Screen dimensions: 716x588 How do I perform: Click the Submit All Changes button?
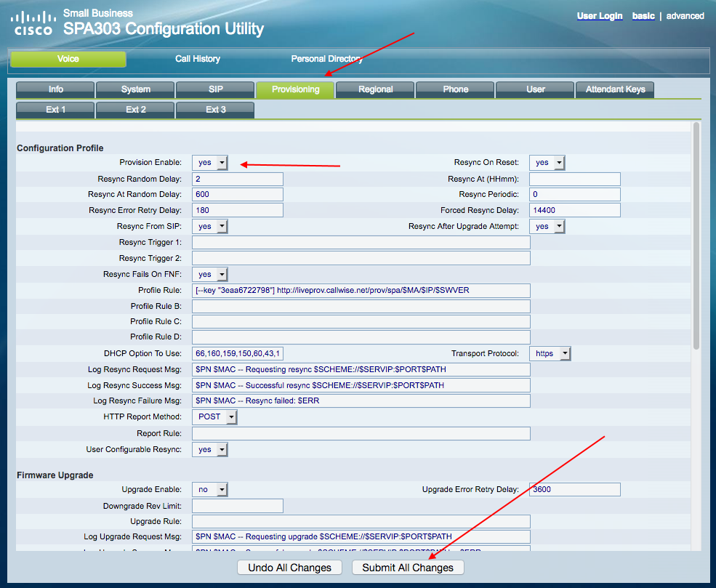tap(408, 568)
